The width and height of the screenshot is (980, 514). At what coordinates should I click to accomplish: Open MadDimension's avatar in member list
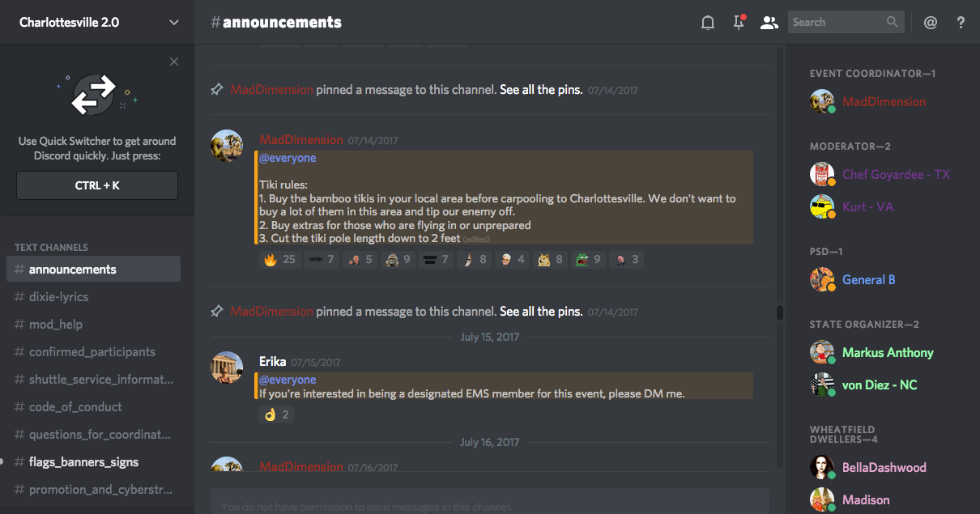(x=822, y=102)
